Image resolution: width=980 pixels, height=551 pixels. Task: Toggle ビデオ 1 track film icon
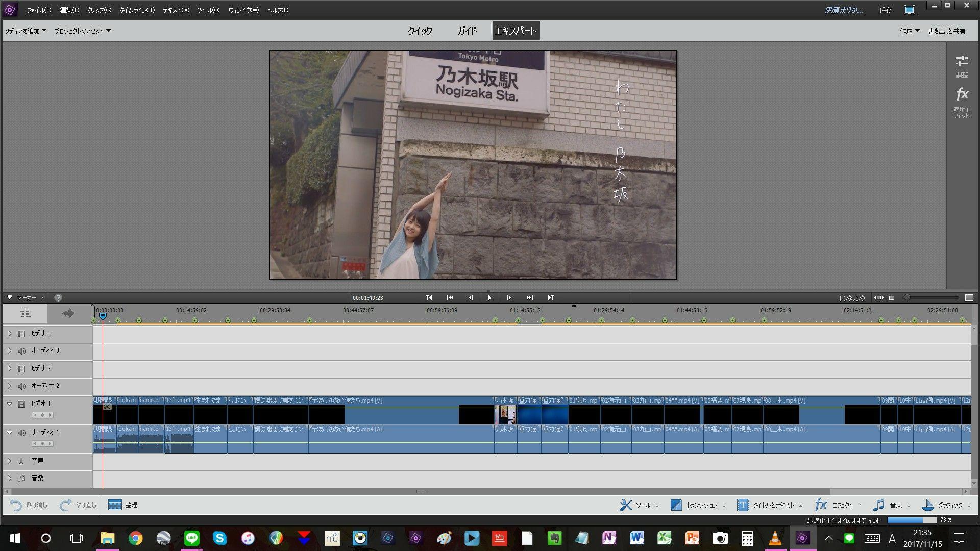pyautogui.click(x=21, y=404)
